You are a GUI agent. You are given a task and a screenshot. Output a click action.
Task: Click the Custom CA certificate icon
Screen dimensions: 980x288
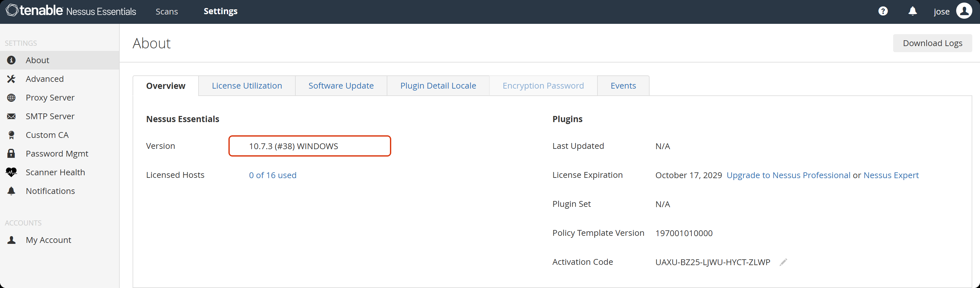point(11,135)
